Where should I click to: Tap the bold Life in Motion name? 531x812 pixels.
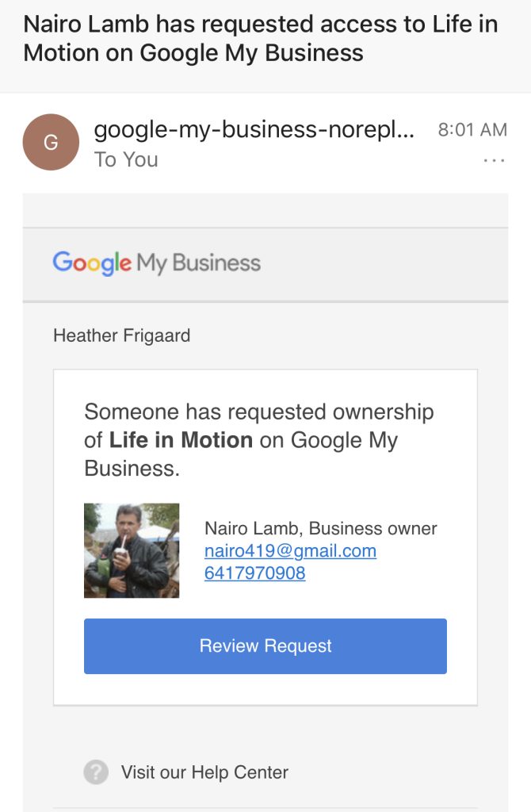pos(181,440)
